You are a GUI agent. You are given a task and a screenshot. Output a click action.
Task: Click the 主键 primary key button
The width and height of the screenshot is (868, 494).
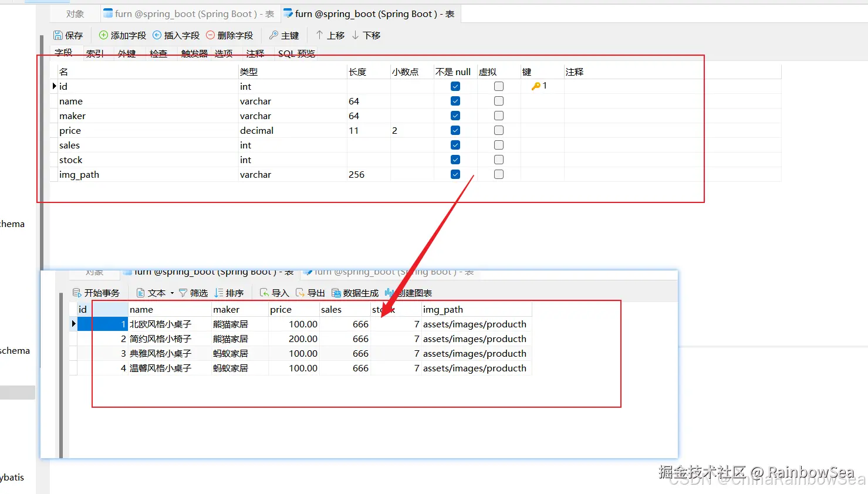pyautogui.click(x=284, y=35)
